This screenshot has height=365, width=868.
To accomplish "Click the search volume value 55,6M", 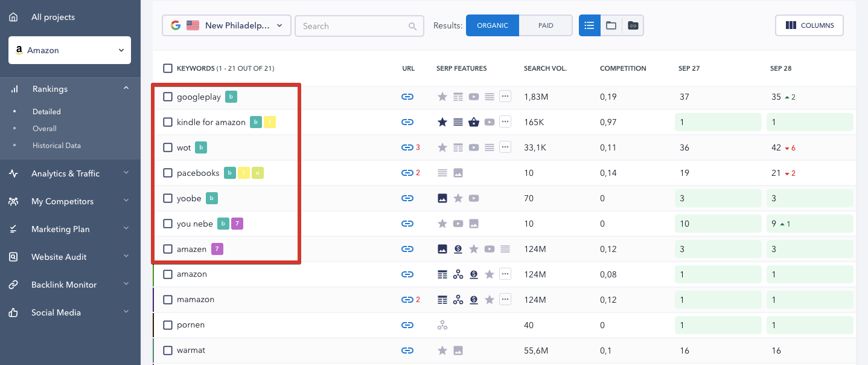I will point(536,350).
